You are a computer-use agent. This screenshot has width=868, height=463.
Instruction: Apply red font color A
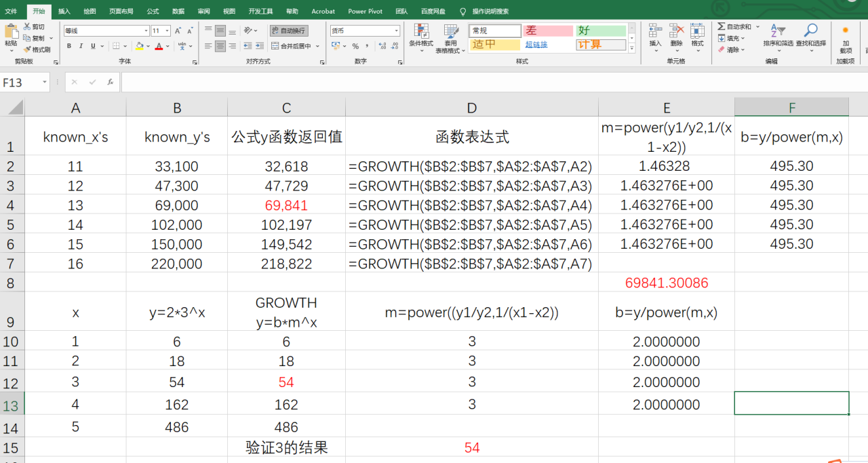click(159, 46)
